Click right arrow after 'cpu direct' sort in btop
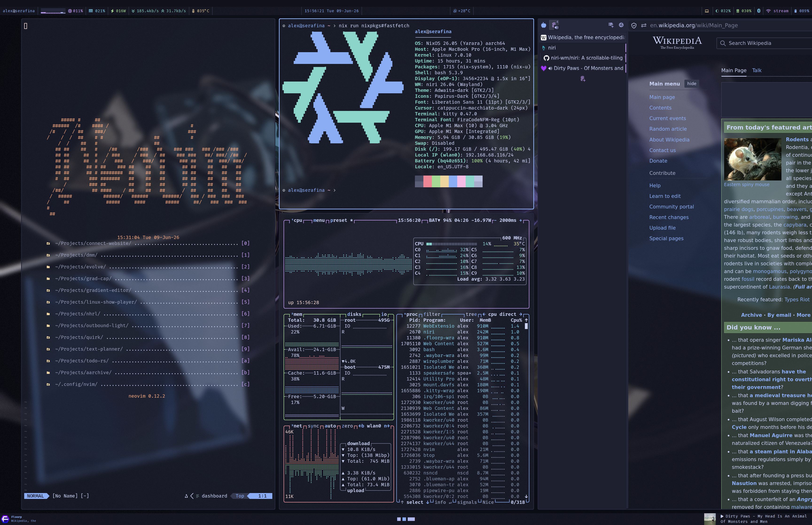This screenshot has height=525, width=812. tap(520, 314)
